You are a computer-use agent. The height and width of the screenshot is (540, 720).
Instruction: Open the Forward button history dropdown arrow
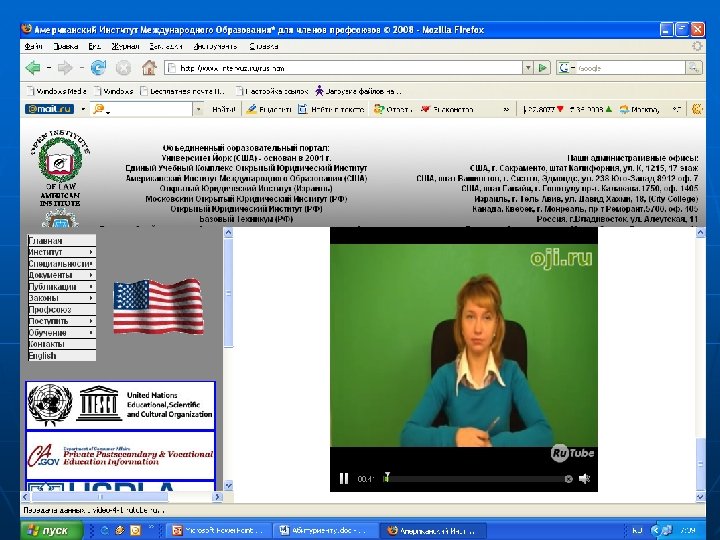pyautogui.click(x=81, y=68)
